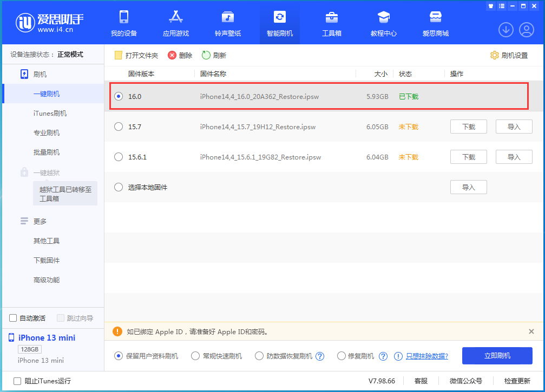This screenshot has height=392, width=545.
Task: Click help icon next to 修复刷机
Action: pyautogui.click(x=383, y=356)
